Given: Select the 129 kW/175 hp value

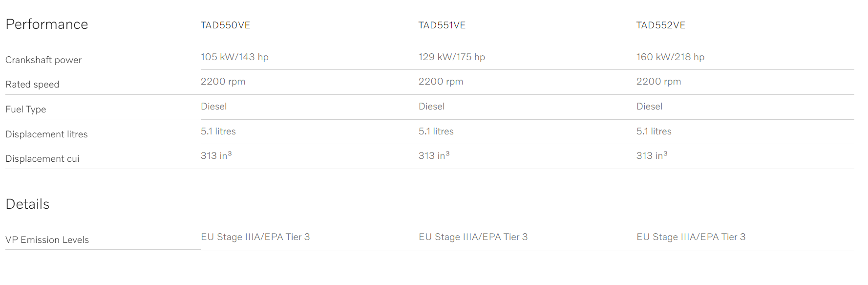Looking at the screenshot, I should pyautogui.click(x=452, y=57).
